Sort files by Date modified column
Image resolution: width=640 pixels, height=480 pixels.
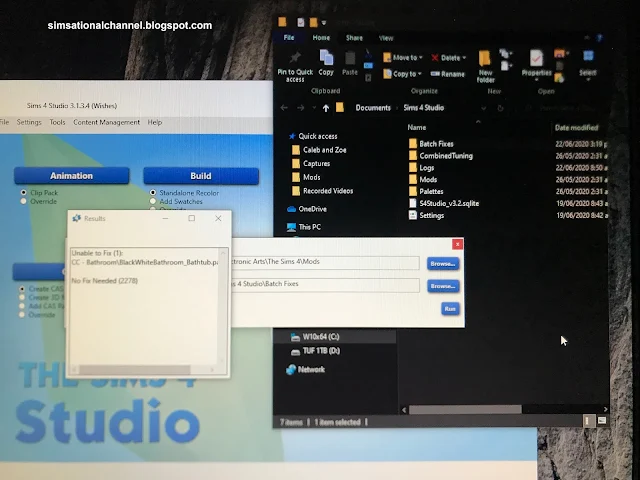point(576,128)
